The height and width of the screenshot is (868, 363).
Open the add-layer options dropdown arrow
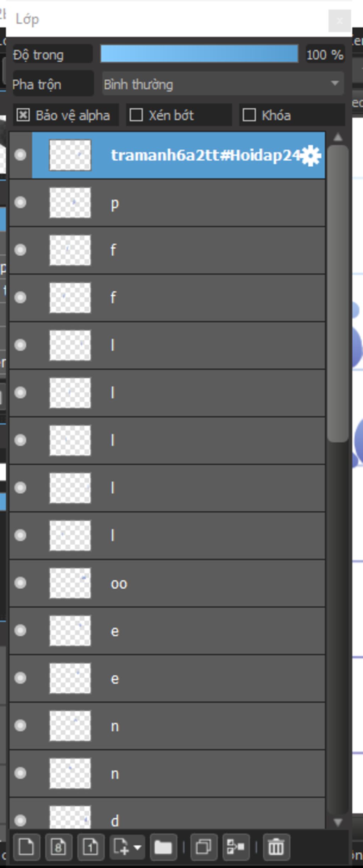137,847
